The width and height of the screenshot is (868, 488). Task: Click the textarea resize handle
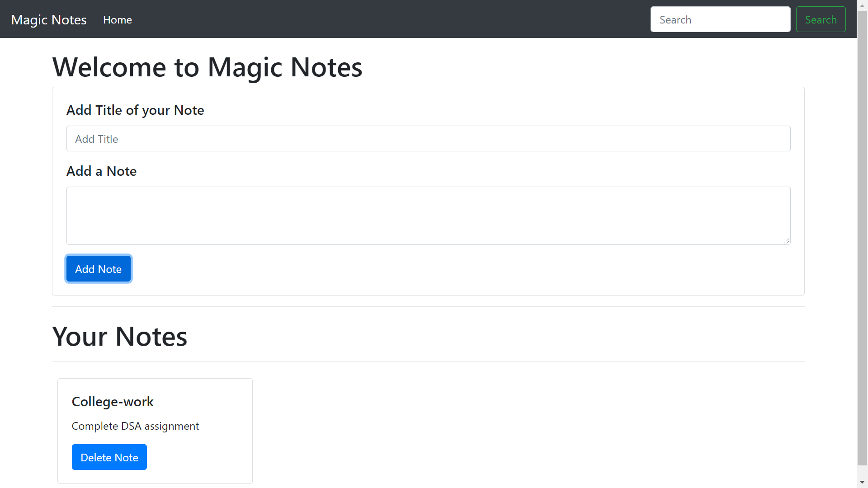(787, 240)
